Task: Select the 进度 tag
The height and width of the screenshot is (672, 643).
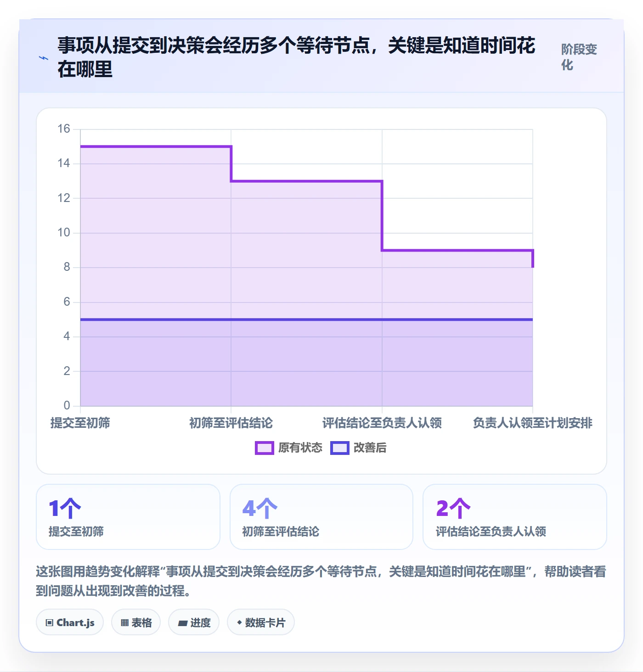Action: tap(194, 622)
